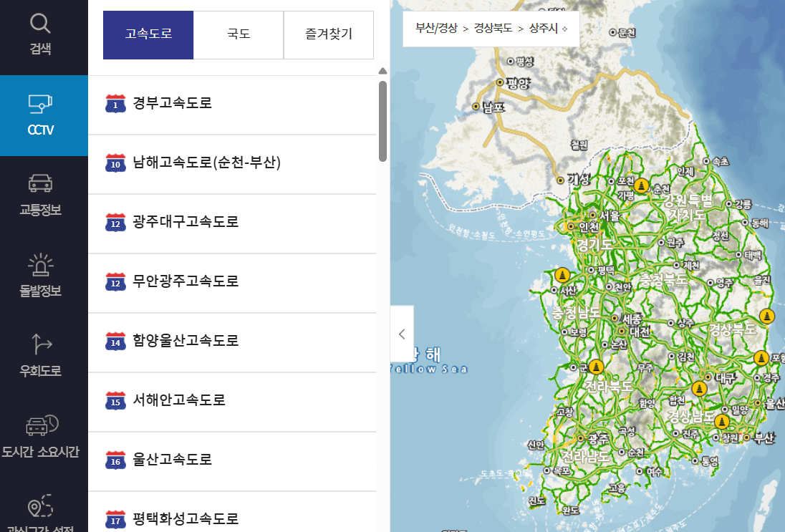Select 평택화성고속도로 from the list
The width and height of the screenshot is (785, 532).
pyautogui.click(x=232, y=513)
